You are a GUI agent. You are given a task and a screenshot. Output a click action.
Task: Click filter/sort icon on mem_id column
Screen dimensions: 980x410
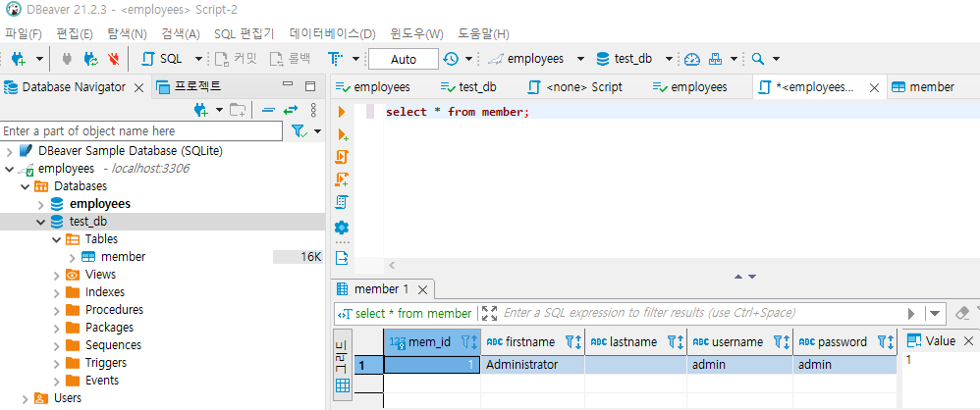point(470,342)
